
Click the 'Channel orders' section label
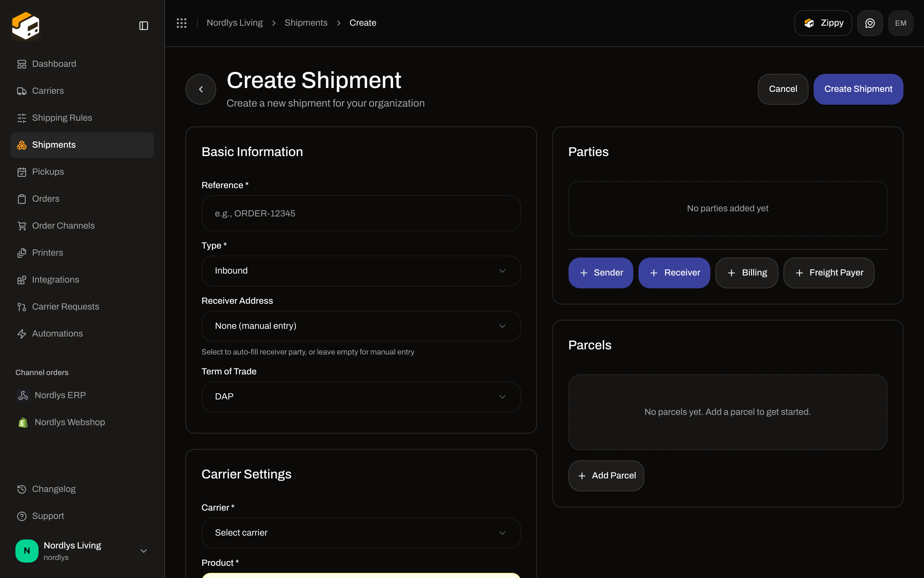point(42,373)
